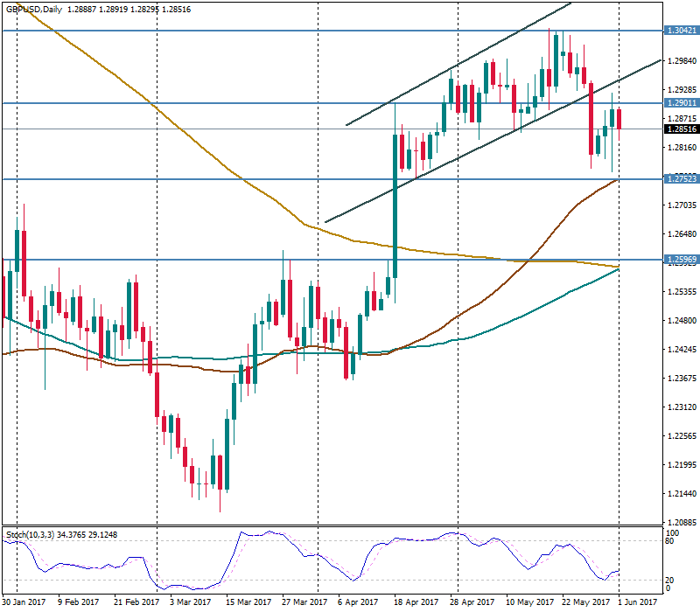Select the upper trend channel line
The height and width of the screenshot is (612, 700).
[x=455, y=66]
